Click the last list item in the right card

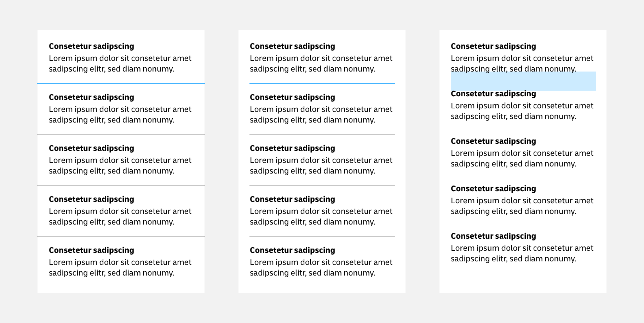(x=522, y=248)
